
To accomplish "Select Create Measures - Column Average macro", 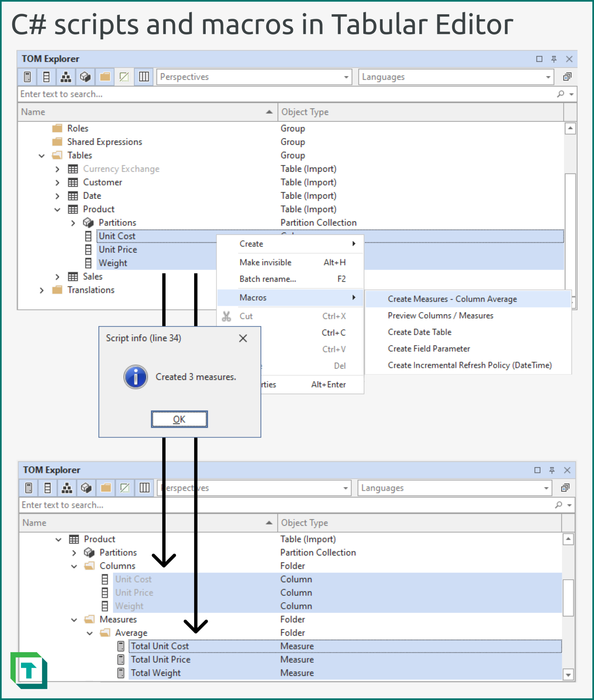I will click(452, 298).
